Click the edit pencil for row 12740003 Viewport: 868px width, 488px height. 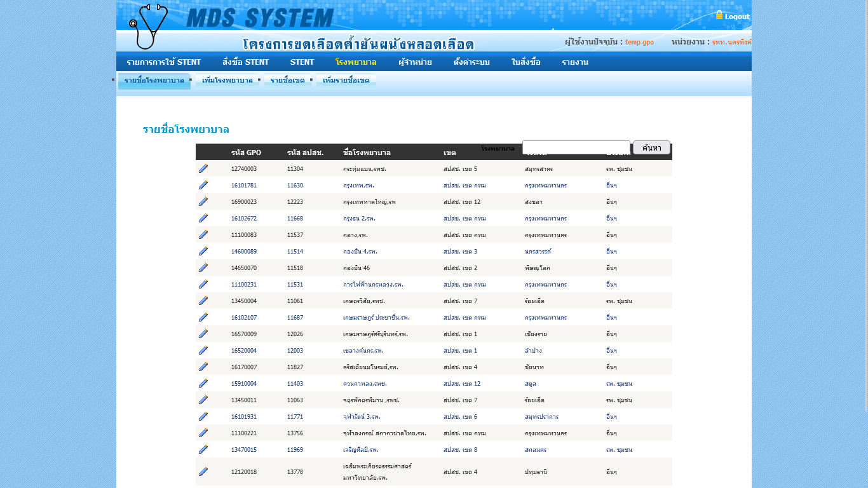(x=203, y=168)
